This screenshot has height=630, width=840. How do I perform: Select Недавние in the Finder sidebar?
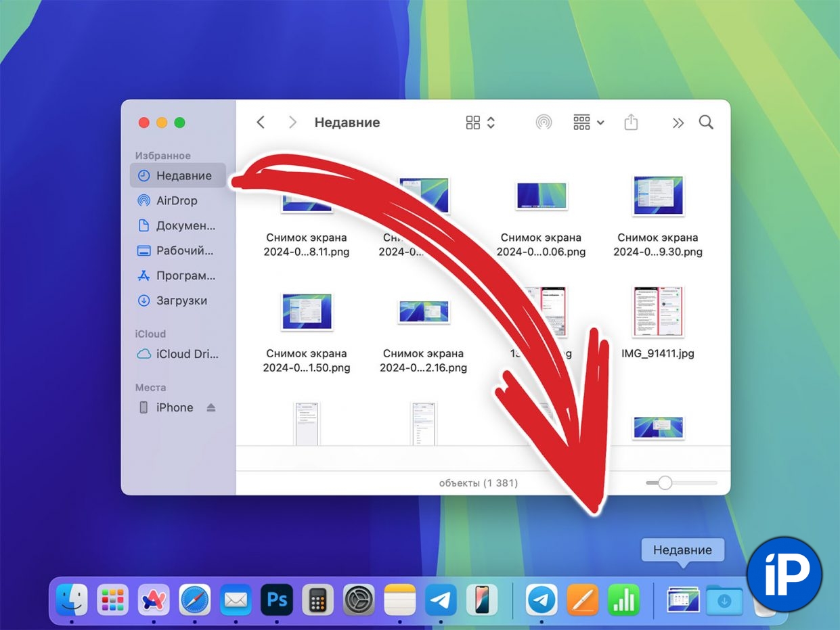(177, 175)
